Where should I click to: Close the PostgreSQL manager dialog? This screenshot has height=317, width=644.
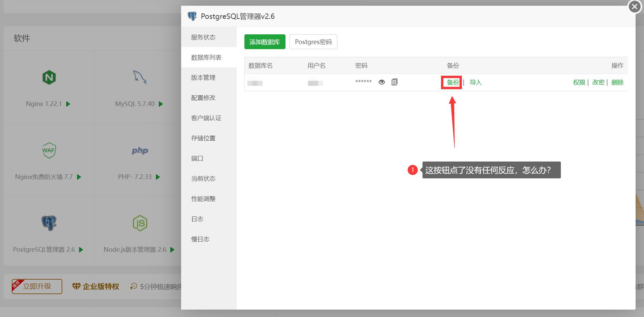(635, 6)
